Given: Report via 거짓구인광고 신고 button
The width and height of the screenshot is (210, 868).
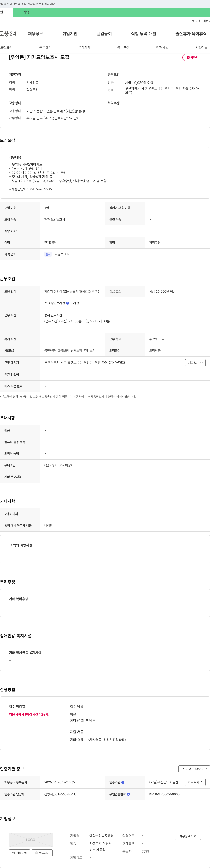Looking at the screenshot, I should pos(194,769).
